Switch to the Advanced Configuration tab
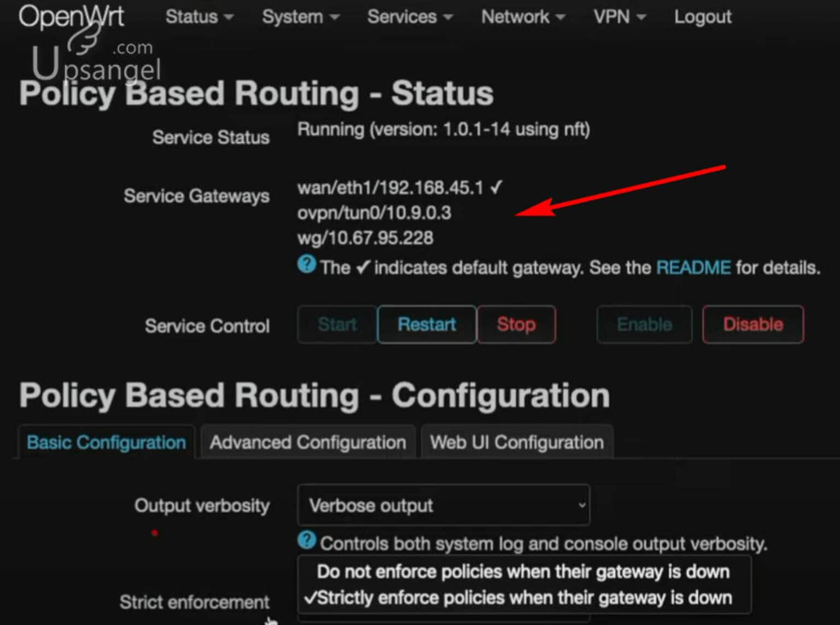 (308, 442)
